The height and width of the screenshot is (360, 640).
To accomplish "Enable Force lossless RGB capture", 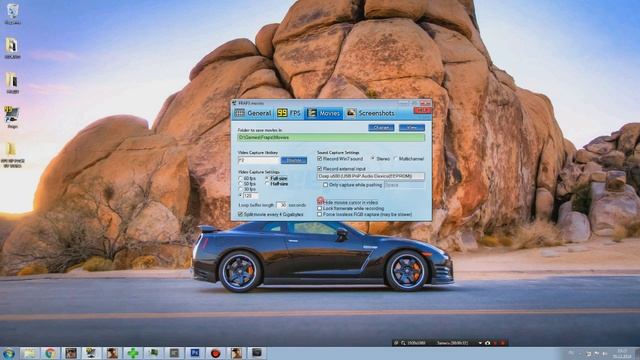I will [320, 214].
